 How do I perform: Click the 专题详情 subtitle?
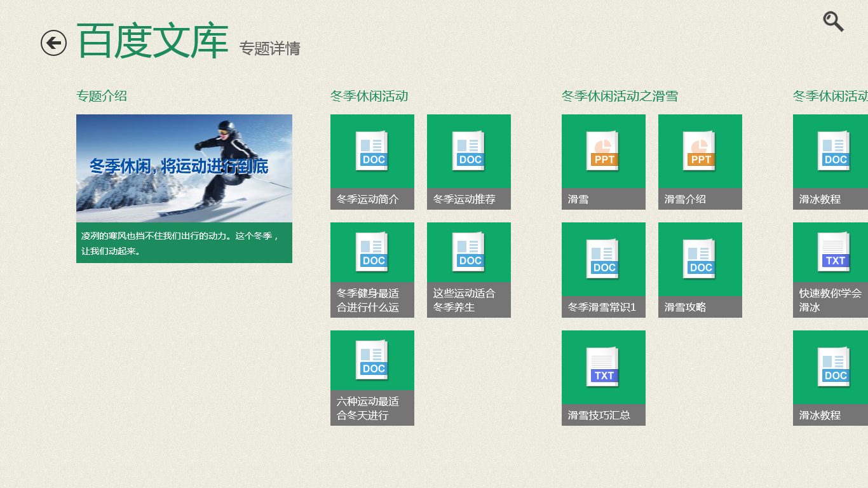coord(269,48)
